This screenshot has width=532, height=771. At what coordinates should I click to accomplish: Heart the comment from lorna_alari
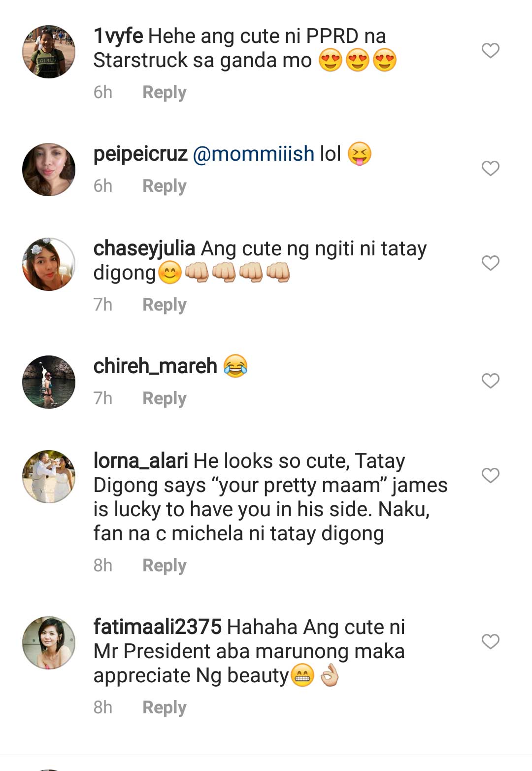[x=490, y=475]
